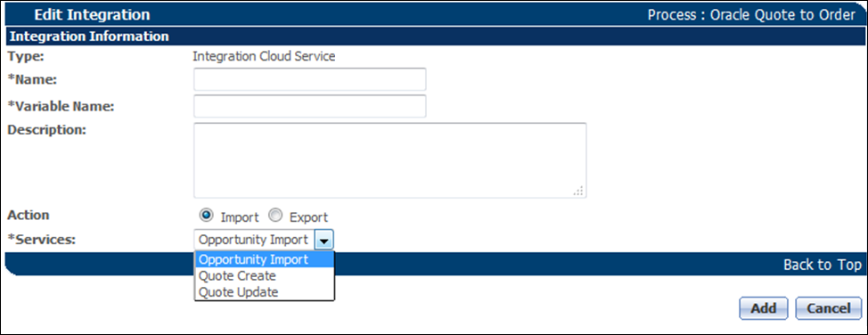Click the Cancel button

coord(829,308)
